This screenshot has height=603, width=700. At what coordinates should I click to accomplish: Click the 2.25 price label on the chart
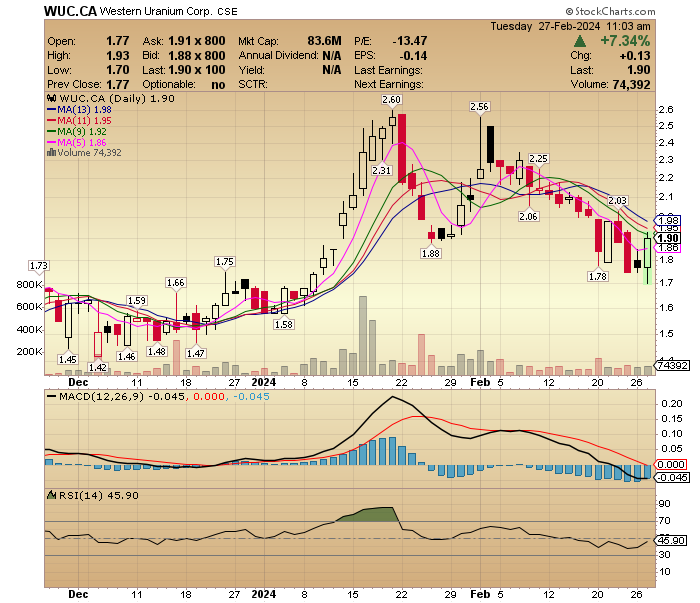pyautogui.click(x=538, y=158)
